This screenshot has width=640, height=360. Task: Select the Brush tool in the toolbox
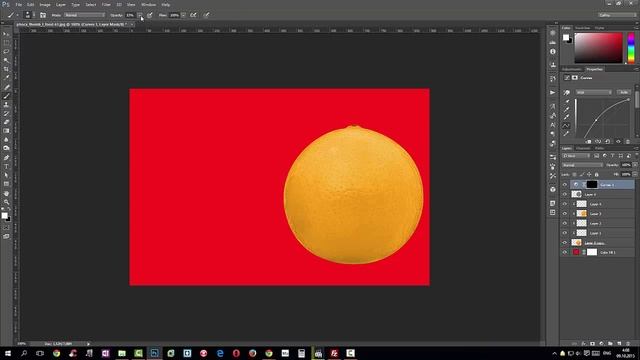[6, 96]
